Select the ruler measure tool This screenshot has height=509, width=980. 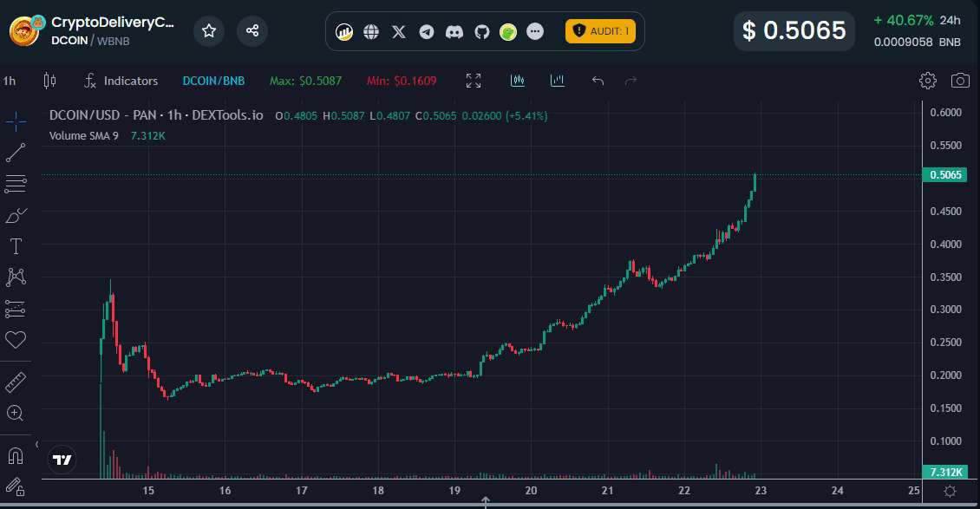(x=16, y=382)
